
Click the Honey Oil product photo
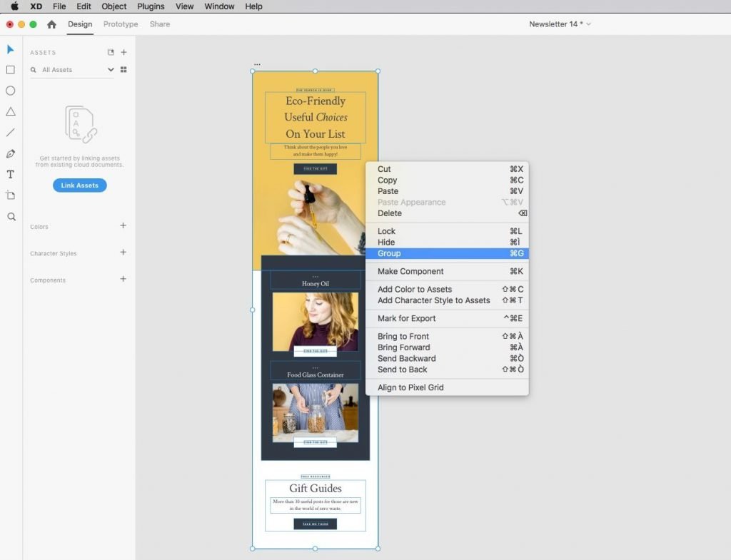click(315, 321)
